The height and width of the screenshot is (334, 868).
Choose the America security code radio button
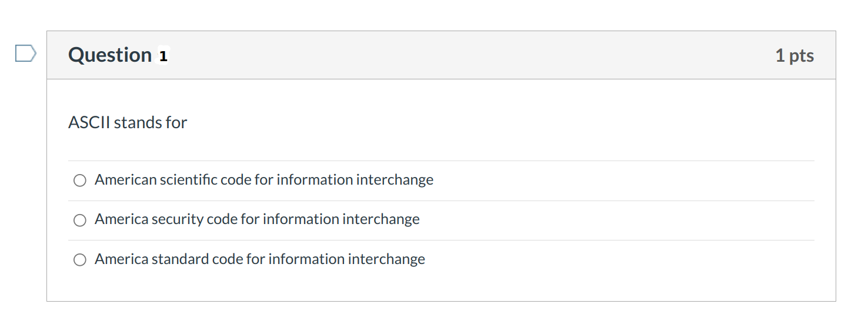(80, 220)
